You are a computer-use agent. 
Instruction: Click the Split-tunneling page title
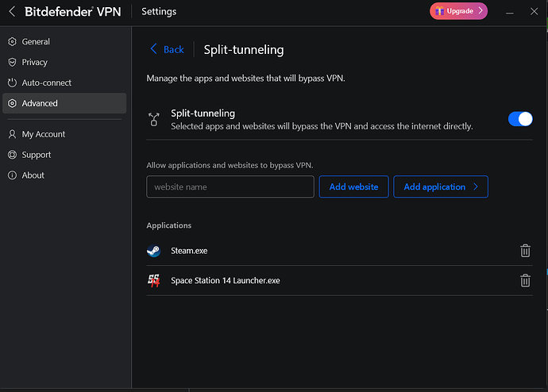coord(244,49)
